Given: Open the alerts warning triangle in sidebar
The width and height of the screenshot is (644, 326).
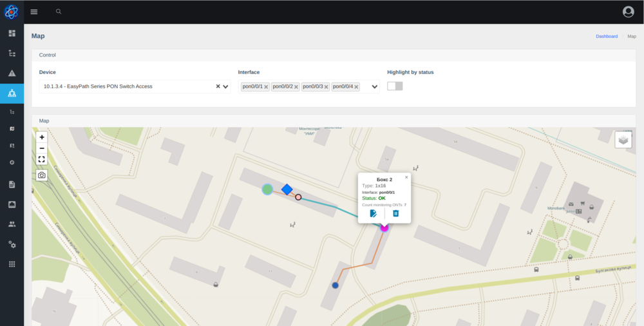Looking at the screenshot, I should 12,73.
